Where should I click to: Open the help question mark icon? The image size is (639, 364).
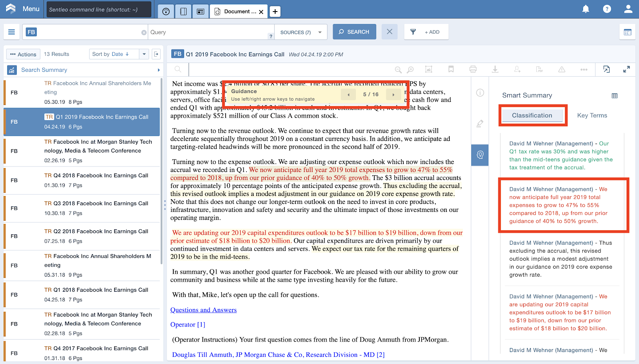(607, 9)
